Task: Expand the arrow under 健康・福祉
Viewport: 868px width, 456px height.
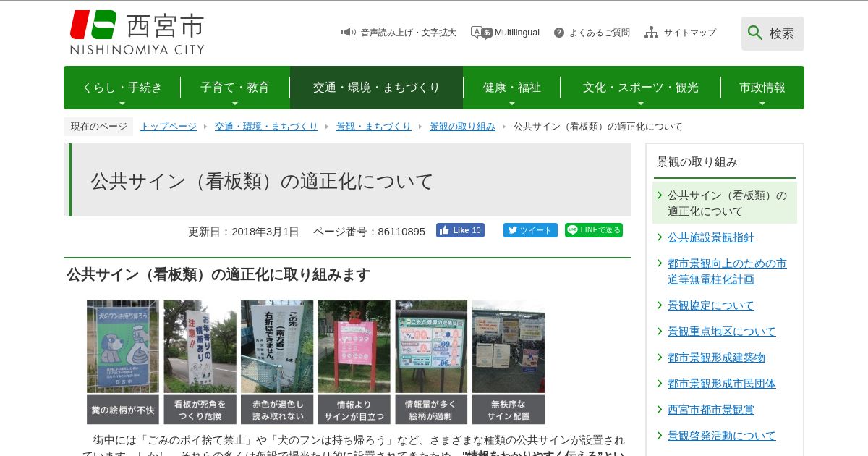Action: point(512,104)
